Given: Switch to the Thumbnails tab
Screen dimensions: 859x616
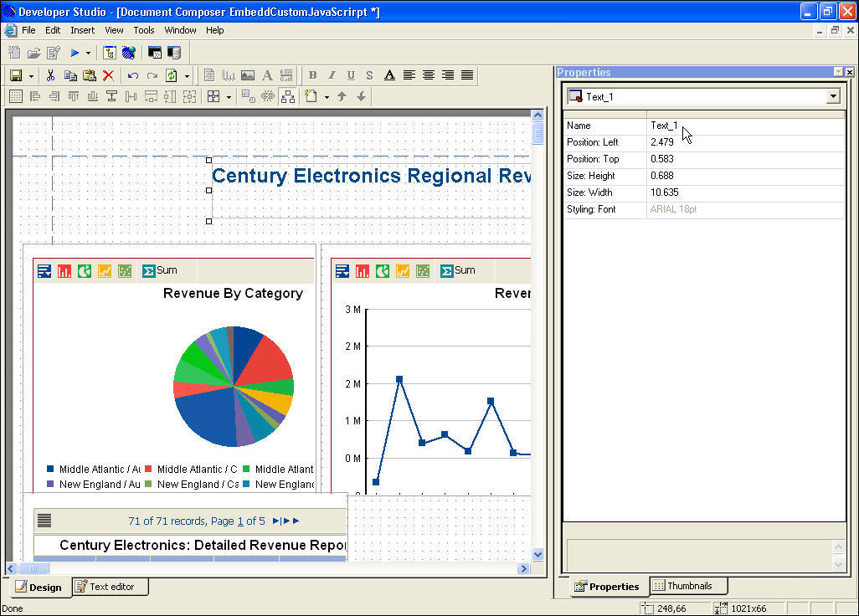Looking at the screenshot, I should (x=689, y=586).
